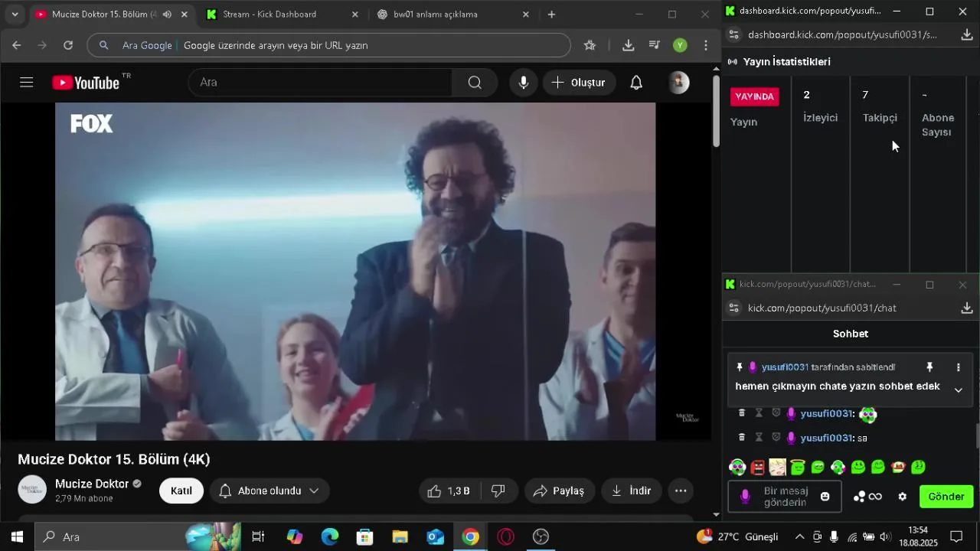This screenshot has height=551, width=980.
Task: Show hidden system tray icons chevron
Action: click(x=800, y=536)
